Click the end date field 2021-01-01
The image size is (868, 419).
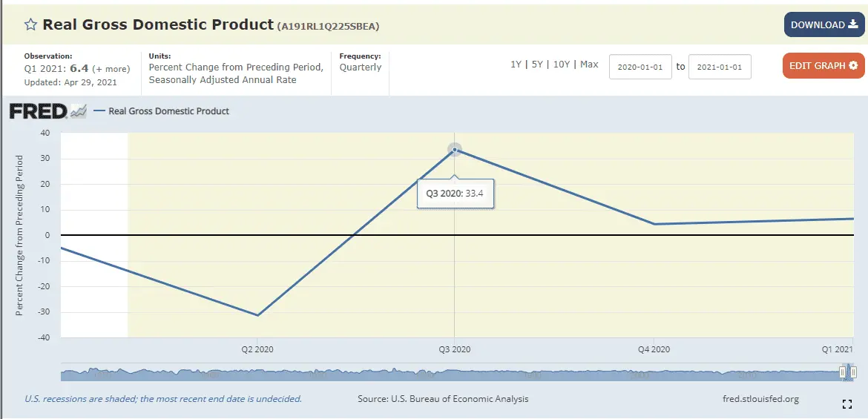pos(720,67)
